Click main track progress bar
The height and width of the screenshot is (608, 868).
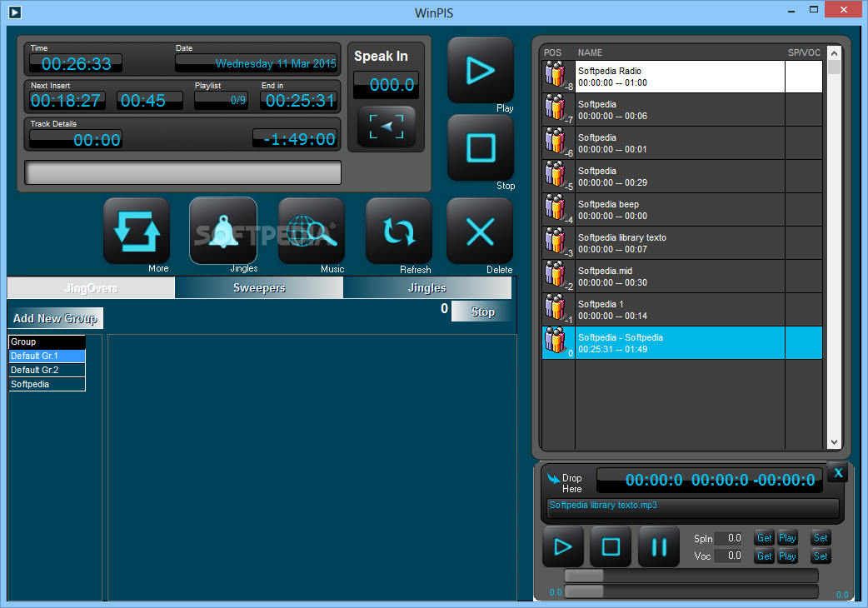point(182,172)
